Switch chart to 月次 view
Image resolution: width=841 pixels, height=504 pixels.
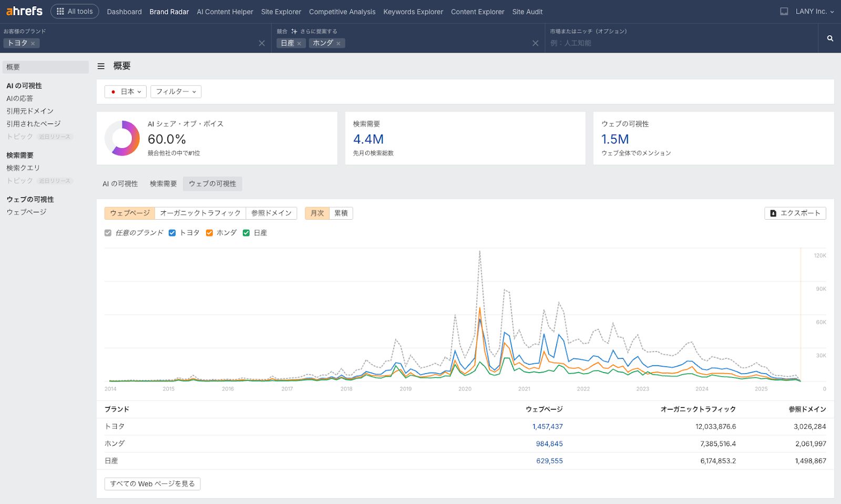pyautogui.click(x=317, y=213)
